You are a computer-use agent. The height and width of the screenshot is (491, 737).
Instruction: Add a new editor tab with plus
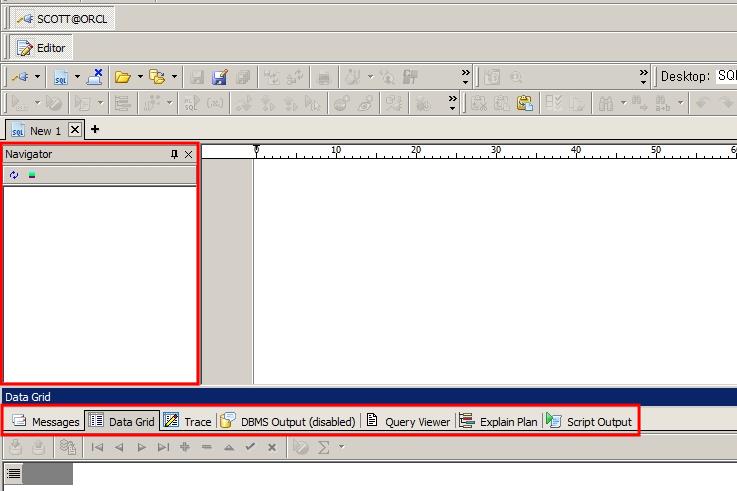pos(95,130)
